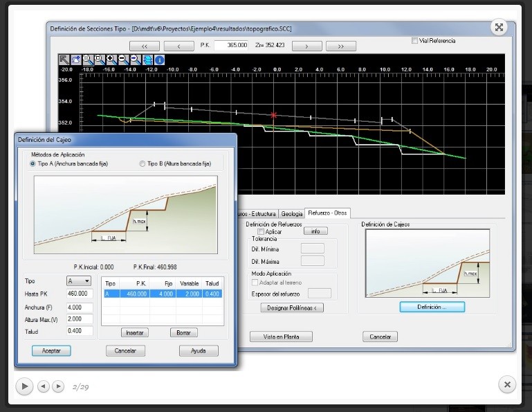
Task: Click the pan view tool icon
Action: coord(75,60)
